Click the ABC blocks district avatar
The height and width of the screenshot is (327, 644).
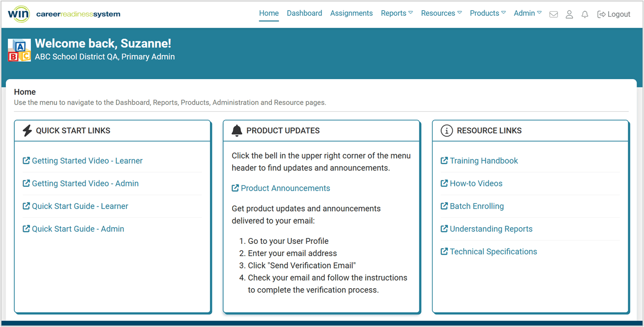[x=20, y=50]
